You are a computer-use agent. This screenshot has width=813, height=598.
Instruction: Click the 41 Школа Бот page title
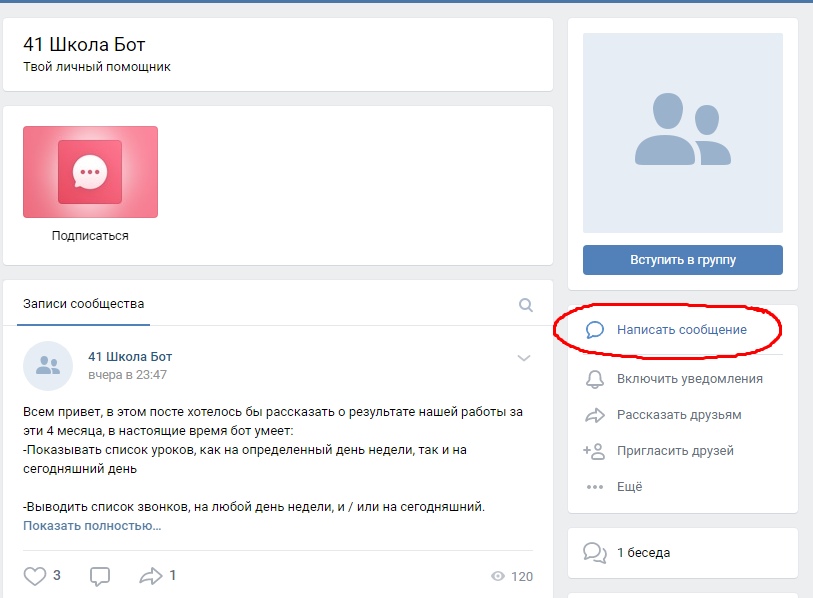coord(84,45)
